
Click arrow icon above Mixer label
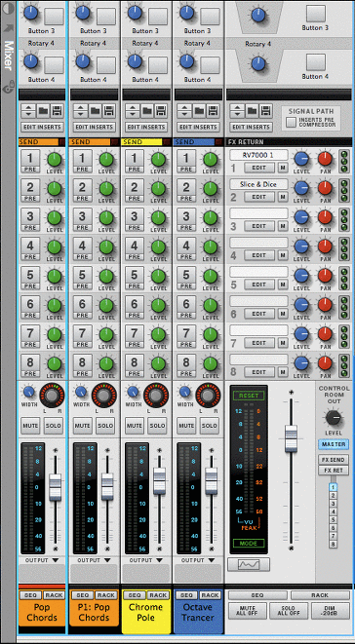8,28
